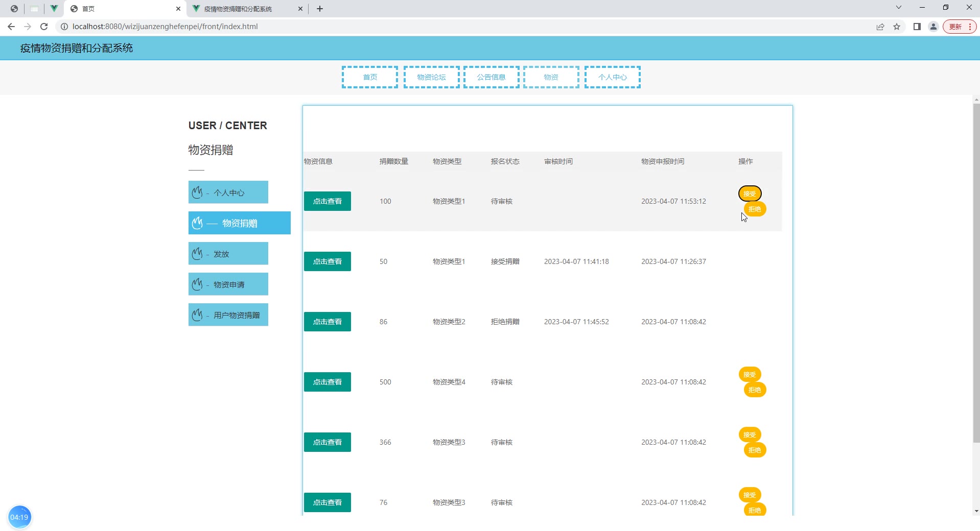The width and height of the screenshot is (980, 531).
Task: Open the 物资论坛 navigation tab
Action: pyautogui.click(x=431, y=77)
